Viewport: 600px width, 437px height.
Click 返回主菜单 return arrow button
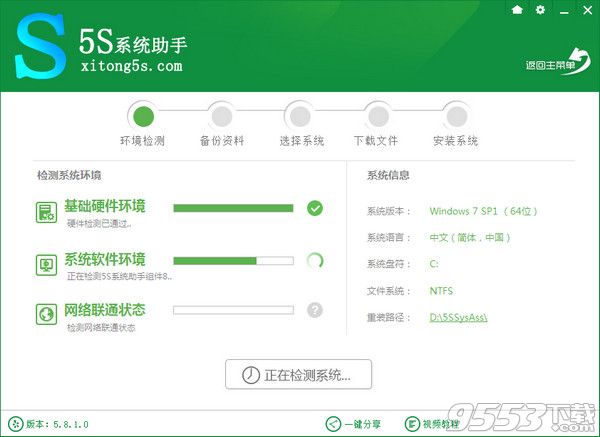pos(558,62)
